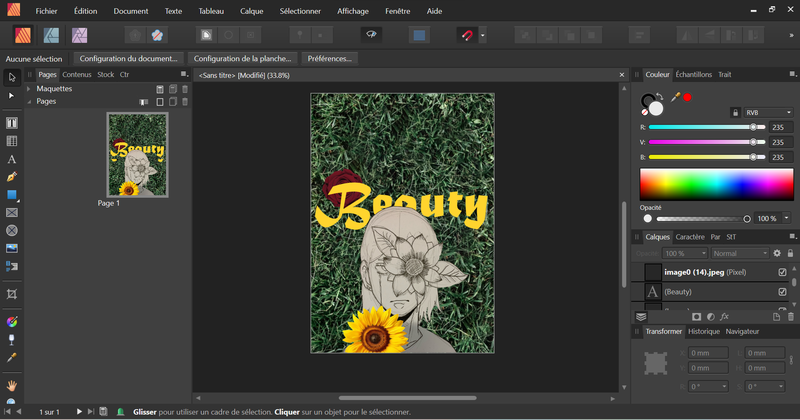Expand the Maquettes section
Viewport: 800px width, 420px height.
29,89
